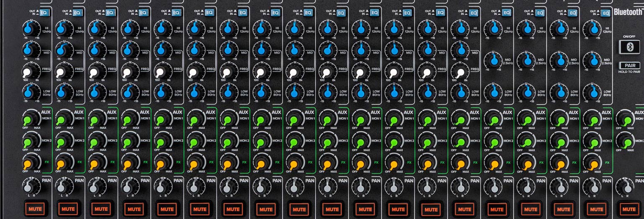644x219 pixels.
Task: Mute the fourth channel from left
Action: click(134, 209)
